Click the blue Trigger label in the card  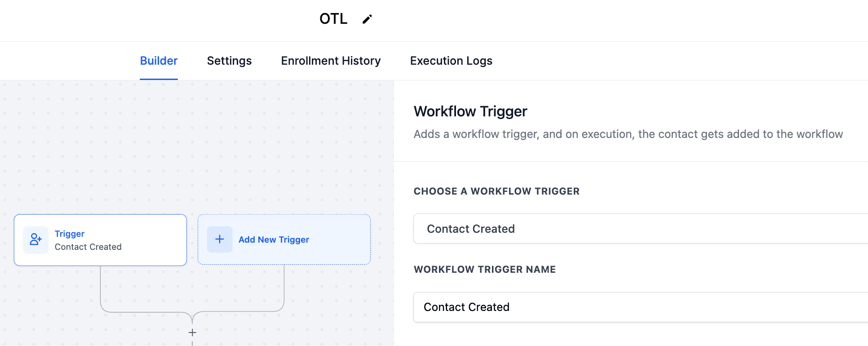[x=70, y=234]
